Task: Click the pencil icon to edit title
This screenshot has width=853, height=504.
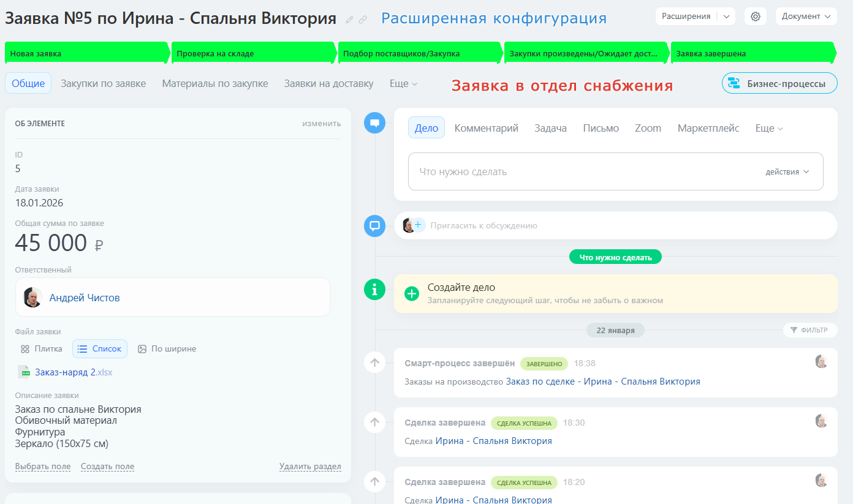Action: pos(349,20)
